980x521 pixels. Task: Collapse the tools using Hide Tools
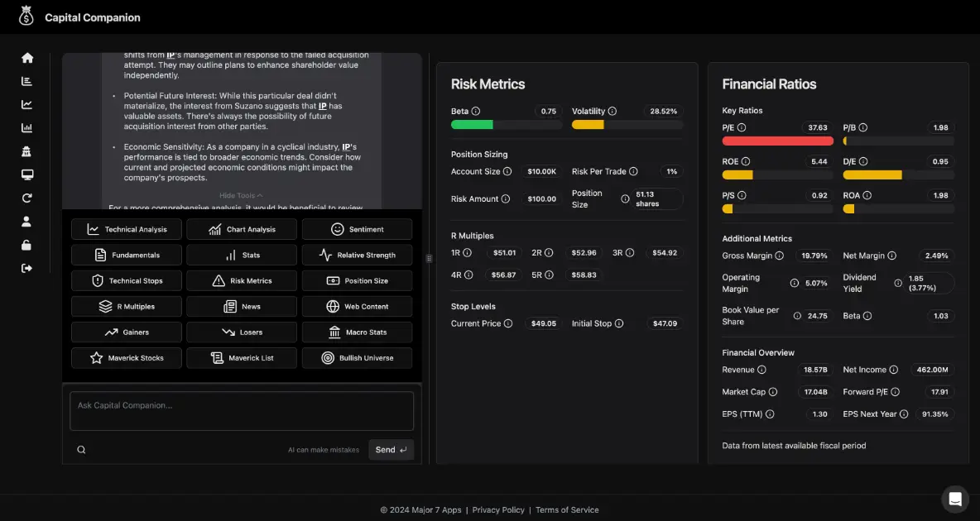click(x=242, y=196)
